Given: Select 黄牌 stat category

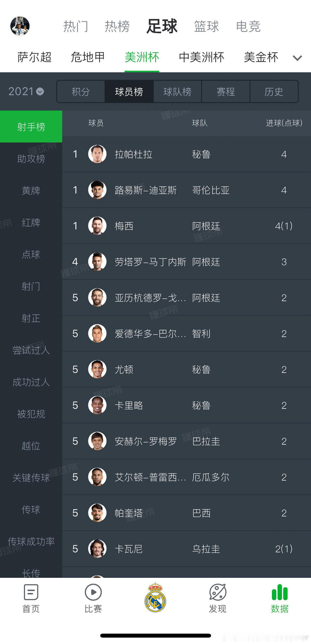Looking at the screenshot, I should point(31,191).
